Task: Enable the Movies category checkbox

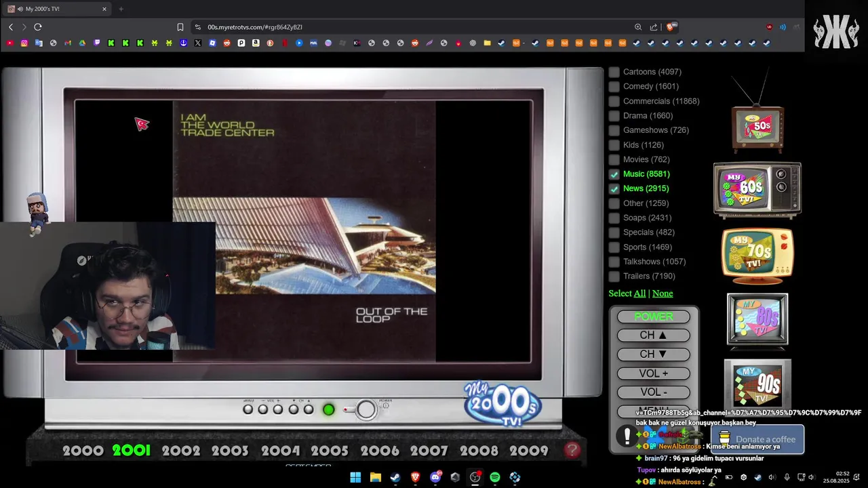Action: click(614, 159)
